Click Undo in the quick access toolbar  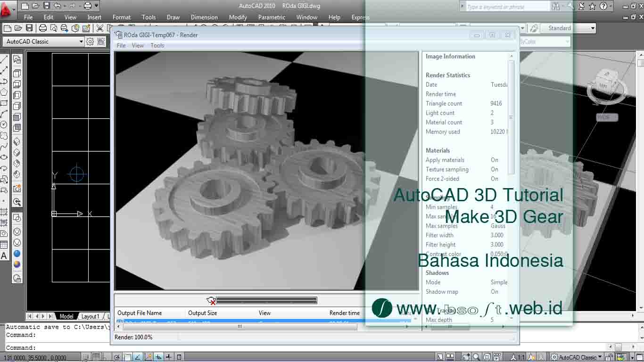57,6
